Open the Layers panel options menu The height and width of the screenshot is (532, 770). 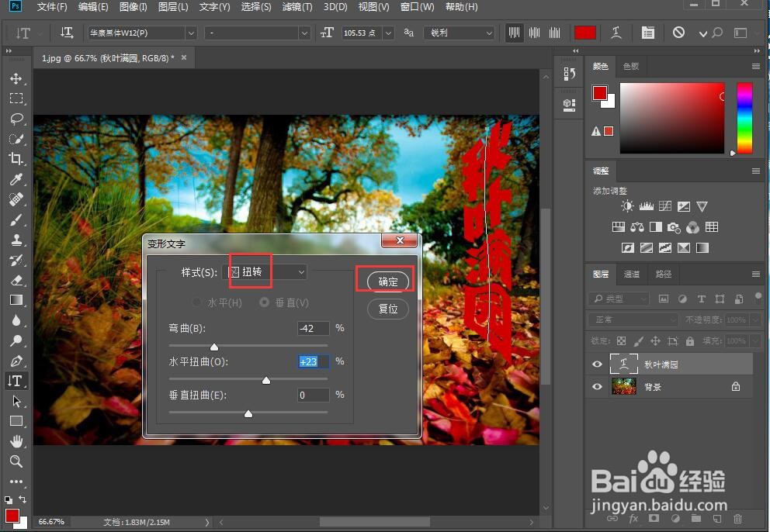pyautogui.click(x=756, y=274)
